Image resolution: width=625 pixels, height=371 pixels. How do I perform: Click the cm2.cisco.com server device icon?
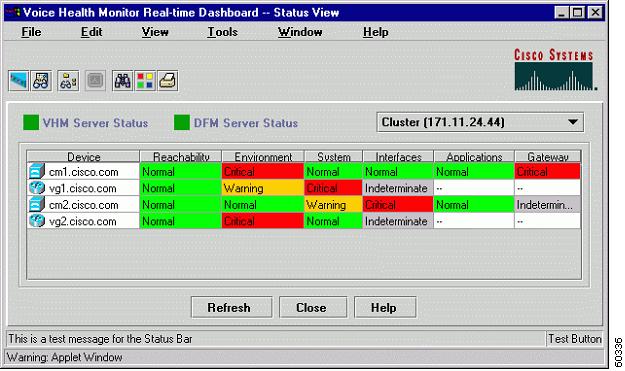pyautogui.click(x=37, y=204)
